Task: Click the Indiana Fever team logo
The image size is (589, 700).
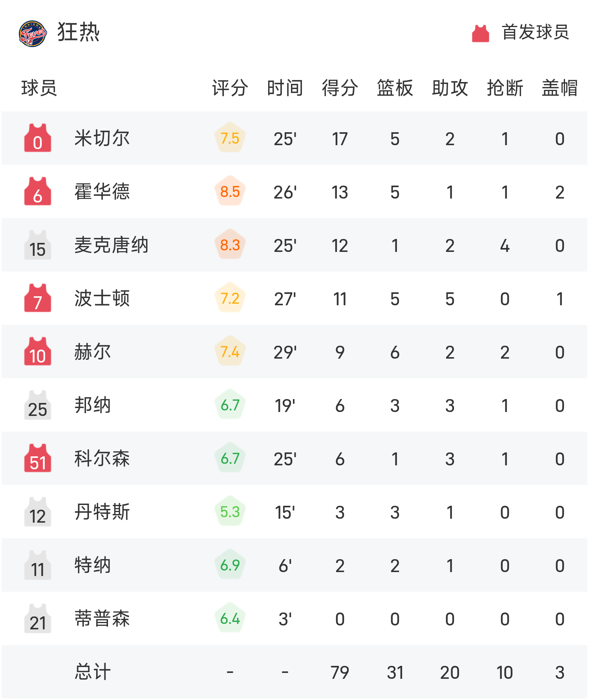Action: point(33,33)
